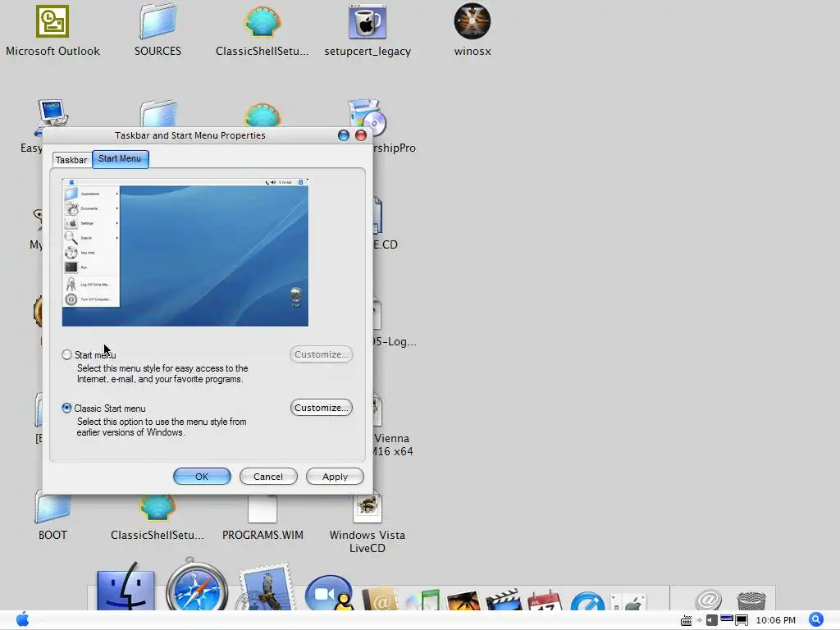The height and width of the screenshot is (630, 840).
Task: Click the Spotlight search icon in tray
Action: tap(816, 620)
